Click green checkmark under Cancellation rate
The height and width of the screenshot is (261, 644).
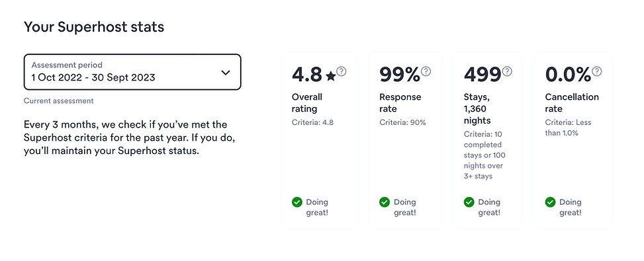pyautogui.click(x=551, y=202)
